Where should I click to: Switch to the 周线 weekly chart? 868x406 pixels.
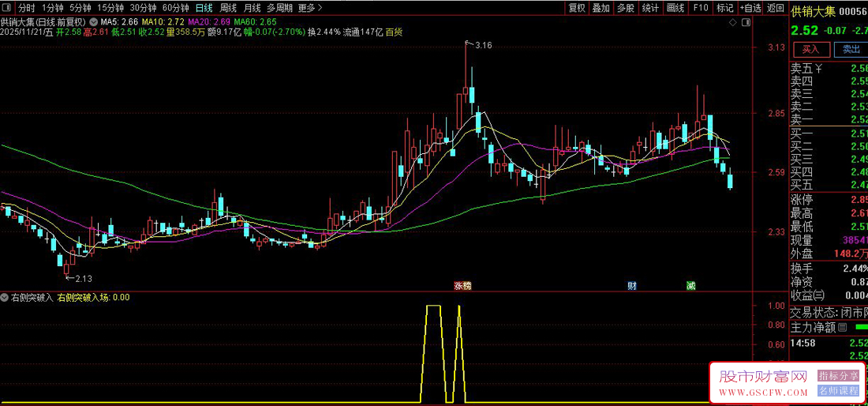228,8
